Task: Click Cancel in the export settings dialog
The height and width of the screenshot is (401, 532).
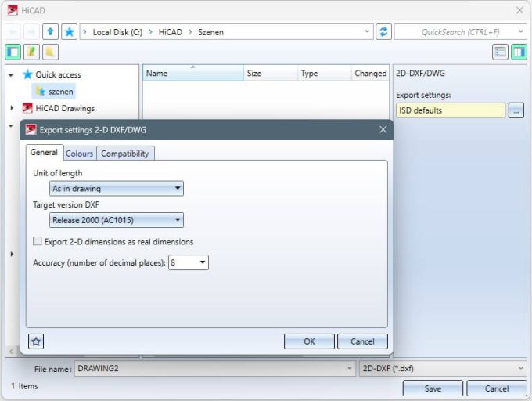Action: point(362,341)
